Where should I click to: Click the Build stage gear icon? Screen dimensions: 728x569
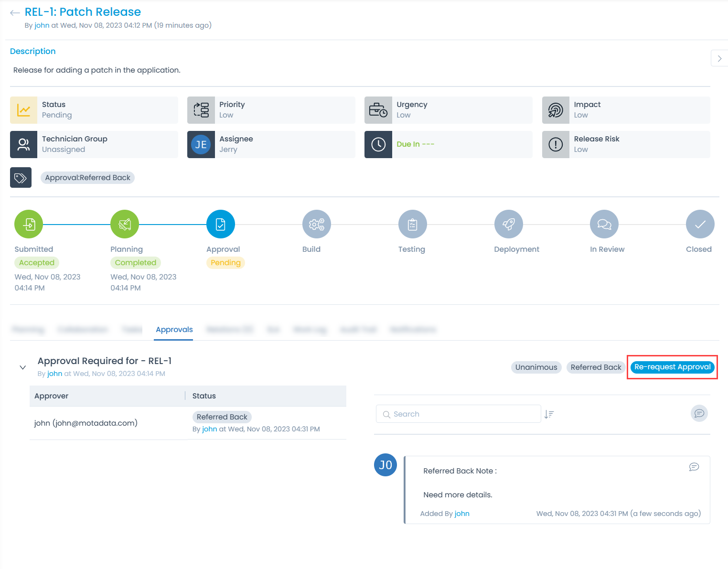pyautogui.click(x=317, y=224)
